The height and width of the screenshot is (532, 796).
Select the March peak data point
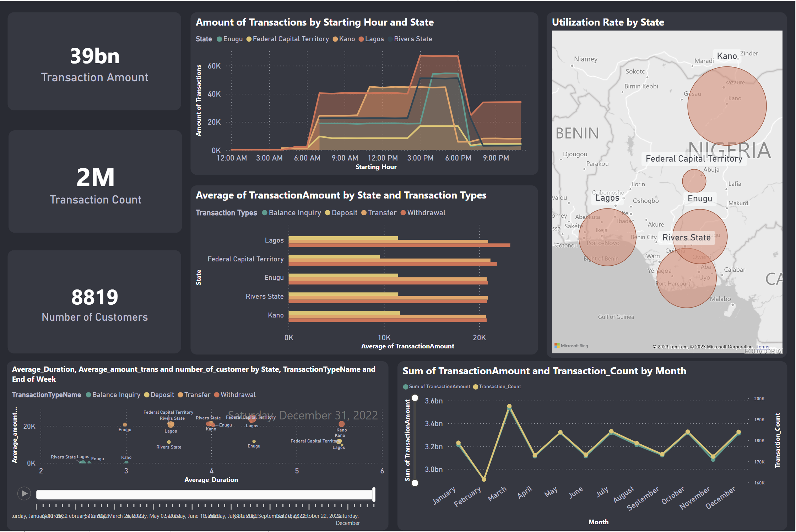tap(509, 406)
